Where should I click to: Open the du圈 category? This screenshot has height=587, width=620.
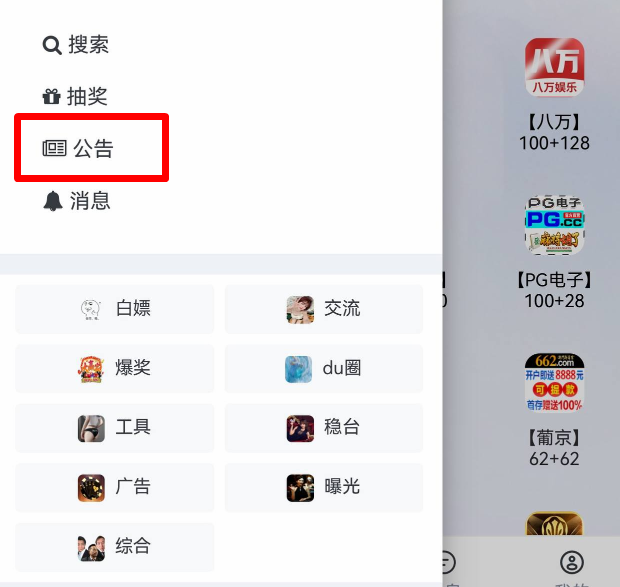tap(324, 368)
